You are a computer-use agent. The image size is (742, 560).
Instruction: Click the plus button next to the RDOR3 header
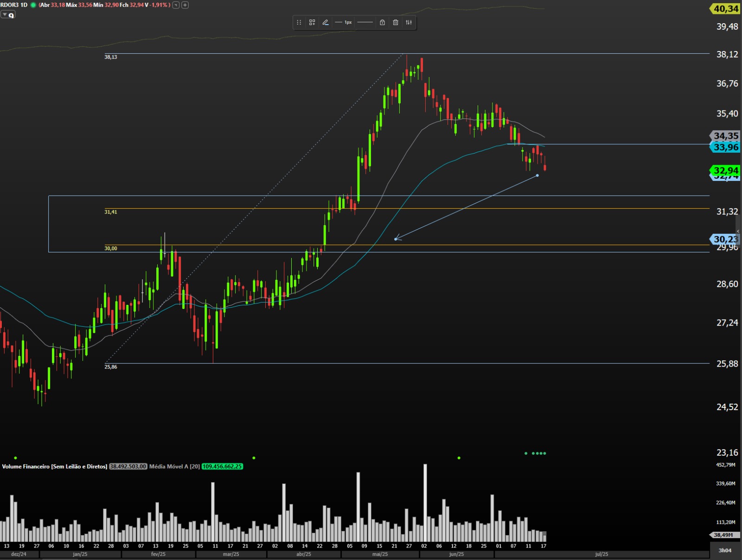click(185, 5)
